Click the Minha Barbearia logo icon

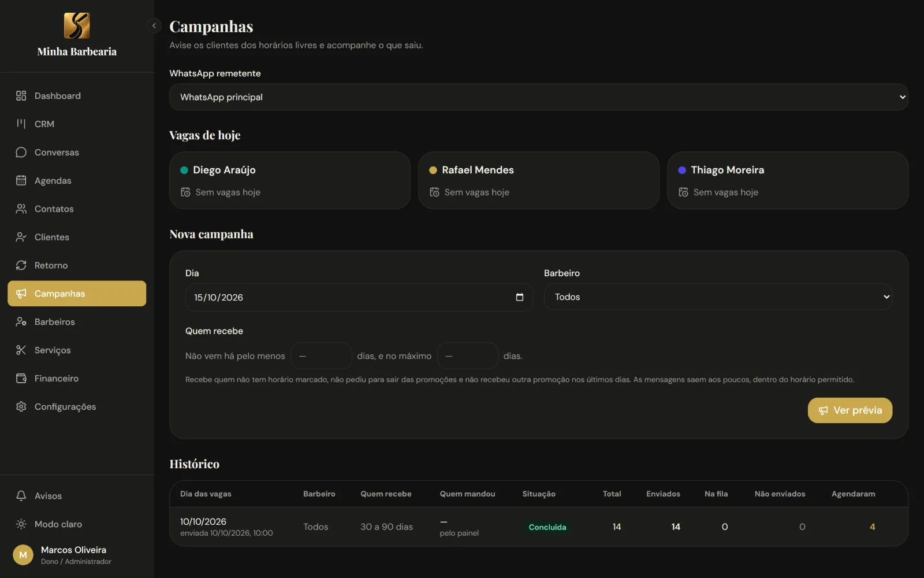[77, 25]
